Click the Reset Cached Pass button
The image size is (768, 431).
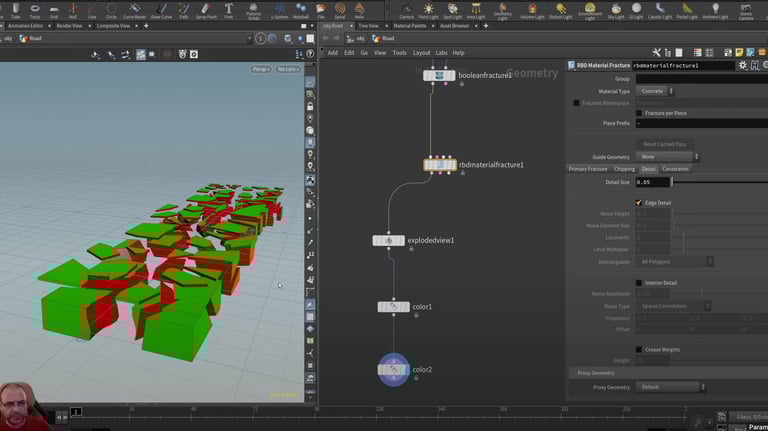[664, 144]
